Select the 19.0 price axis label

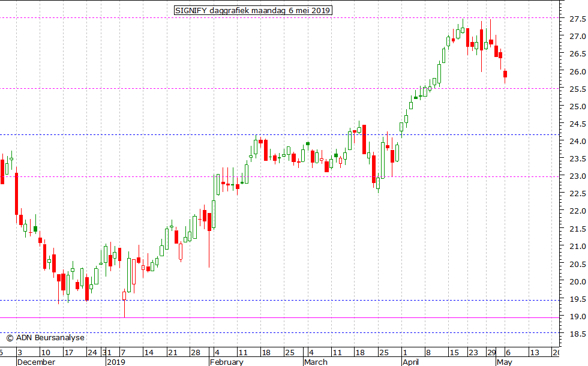coord(577,317)
